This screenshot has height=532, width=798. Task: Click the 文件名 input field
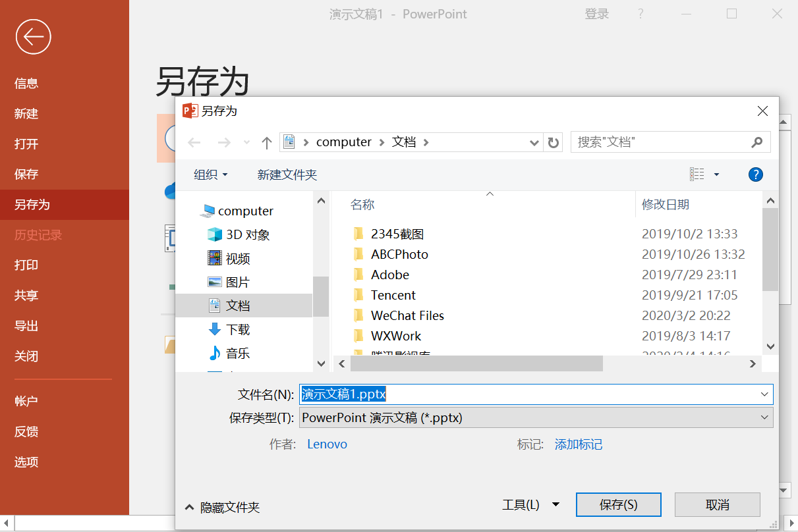coord(536,394)
